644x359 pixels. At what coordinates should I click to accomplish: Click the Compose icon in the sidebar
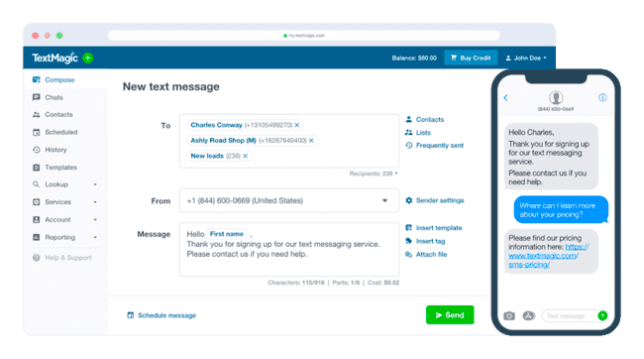[x=36, y=79]
